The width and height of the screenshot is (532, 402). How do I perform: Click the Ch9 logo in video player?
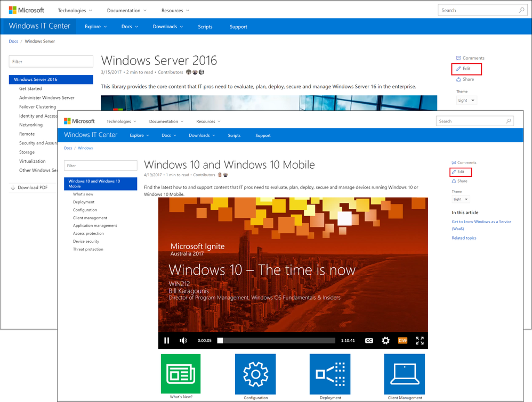click(x=402, y=340)
